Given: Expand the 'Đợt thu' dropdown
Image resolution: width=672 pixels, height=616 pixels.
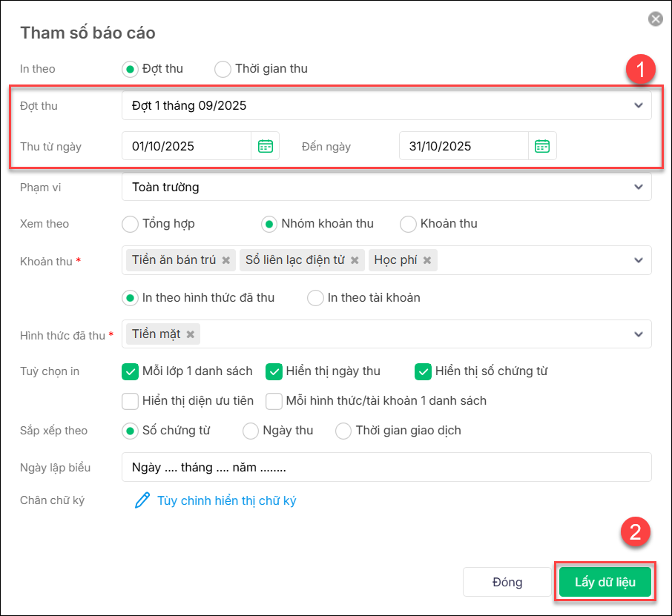Looking at the screenshot, I should tap(639, 106).
